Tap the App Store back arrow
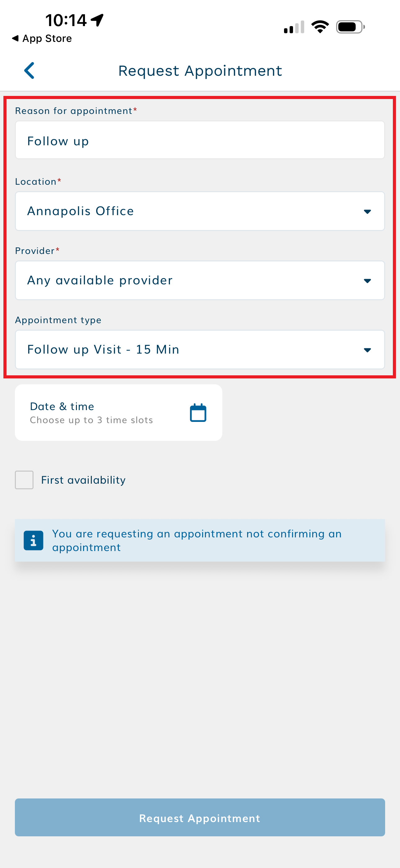The image size is (400, 868). pyautogui.click(x=15, y=38)
